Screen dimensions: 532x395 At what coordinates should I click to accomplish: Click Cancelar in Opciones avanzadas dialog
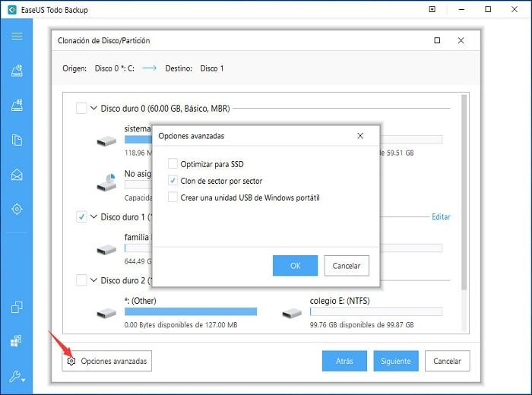pos(347,265)
